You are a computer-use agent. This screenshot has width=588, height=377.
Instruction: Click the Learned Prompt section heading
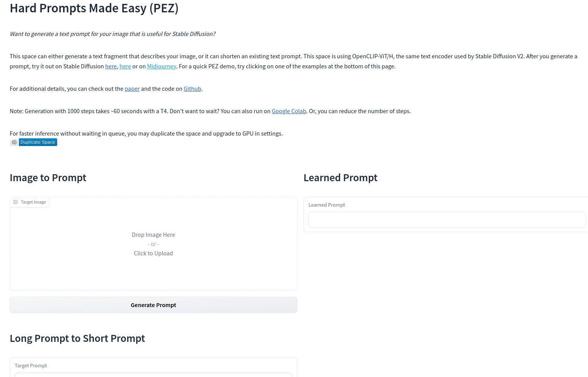point(340,177)
